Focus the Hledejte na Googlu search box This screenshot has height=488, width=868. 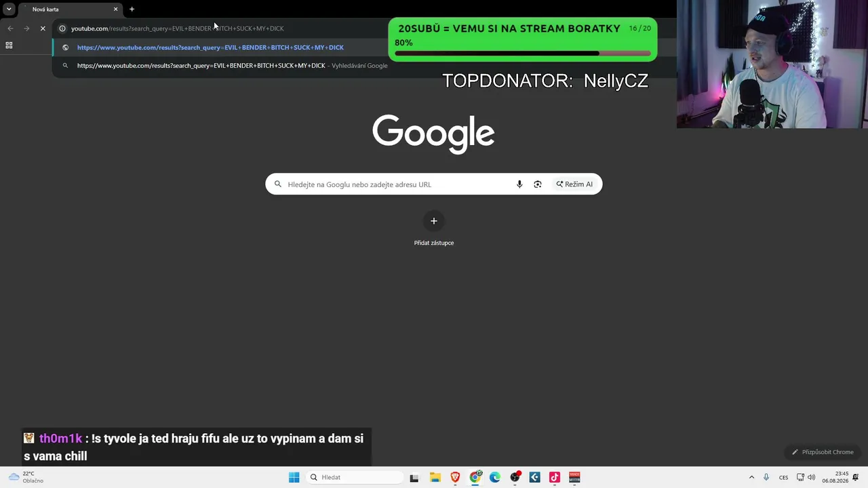[x=433, y=184]
